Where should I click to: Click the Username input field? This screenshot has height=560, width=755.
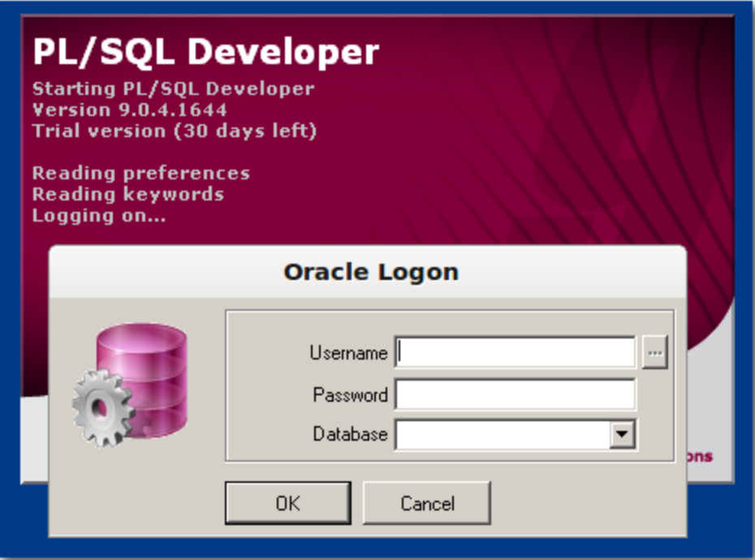(x=516, y=352)
